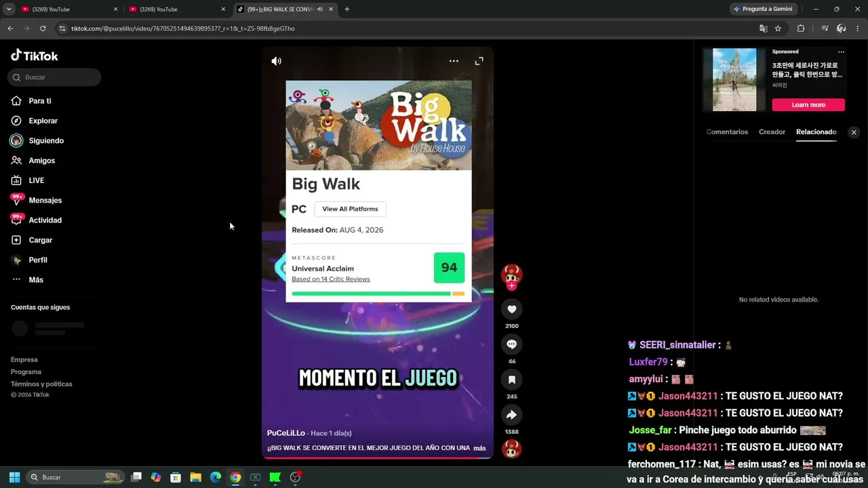View site information for tiktok.com
The height and width of the screenshot is (488, 868).
62,28
